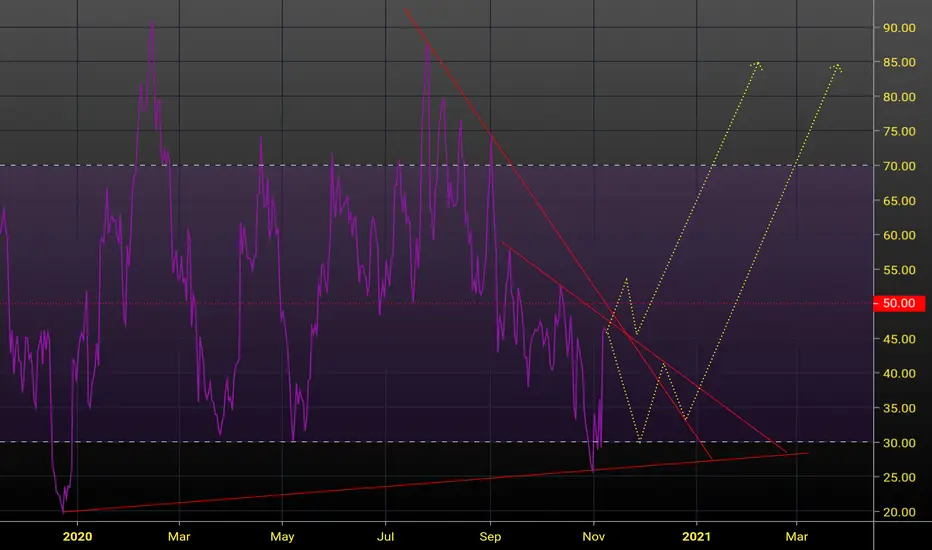Click the Mar label after 2021
Screen dimensions: 932x550
pos(796,536)
